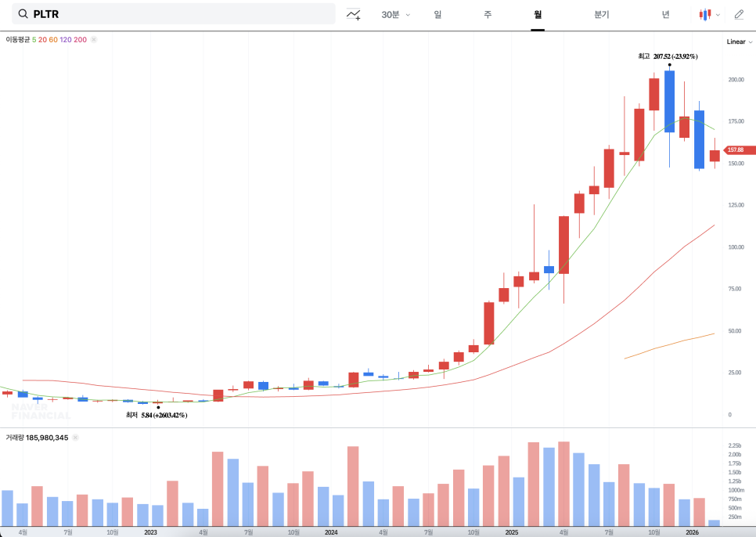Click the PLTR ticker search field
This screenshot has height=537, width=756.
(x=180, y=14)
